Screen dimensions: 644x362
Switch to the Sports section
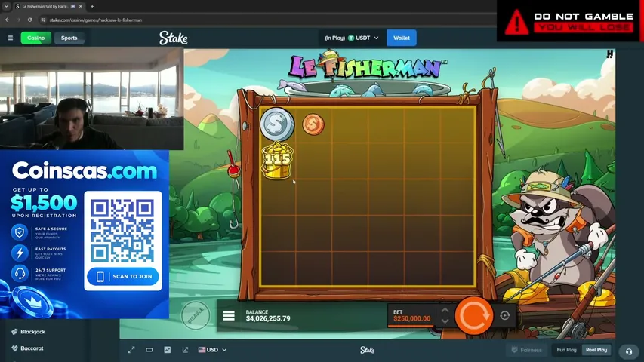(69, 38)
